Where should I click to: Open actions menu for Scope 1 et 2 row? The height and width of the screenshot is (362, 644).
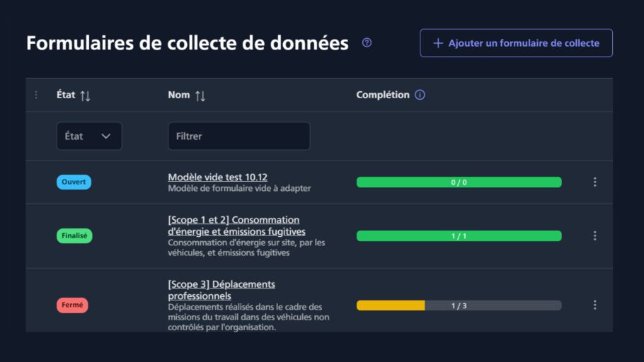pos(594,235)
